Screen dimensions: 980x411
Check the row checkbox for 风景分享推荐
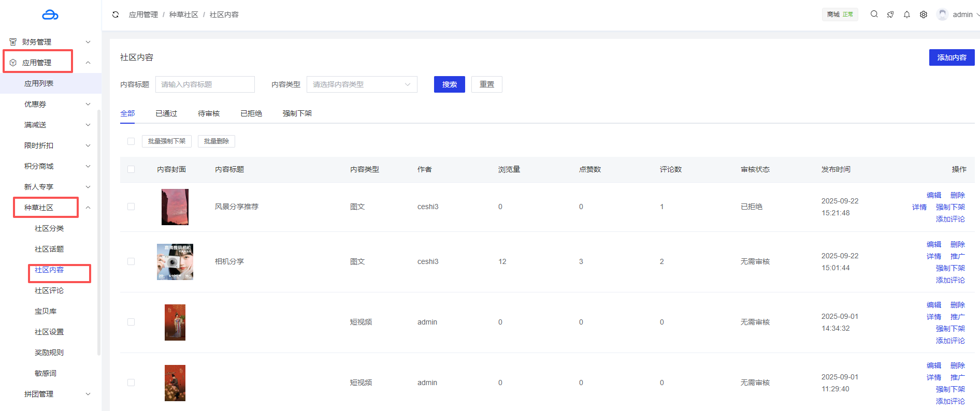pyautogui.click(x=131, y=207)
